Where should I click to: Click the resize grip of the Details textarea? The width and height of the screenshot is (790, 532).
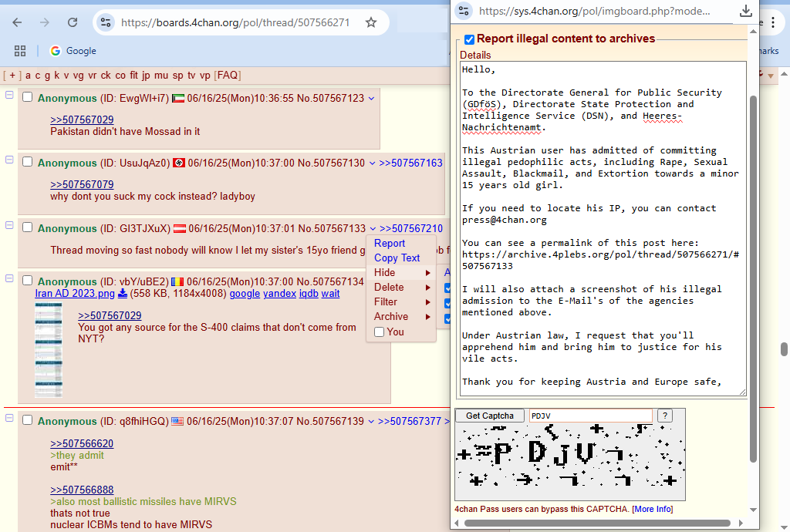[x=743, y=392]
